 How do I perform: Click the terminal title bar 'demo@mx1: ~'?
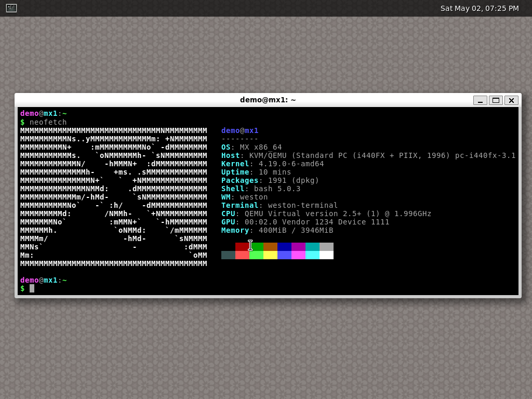pos(268,100)
